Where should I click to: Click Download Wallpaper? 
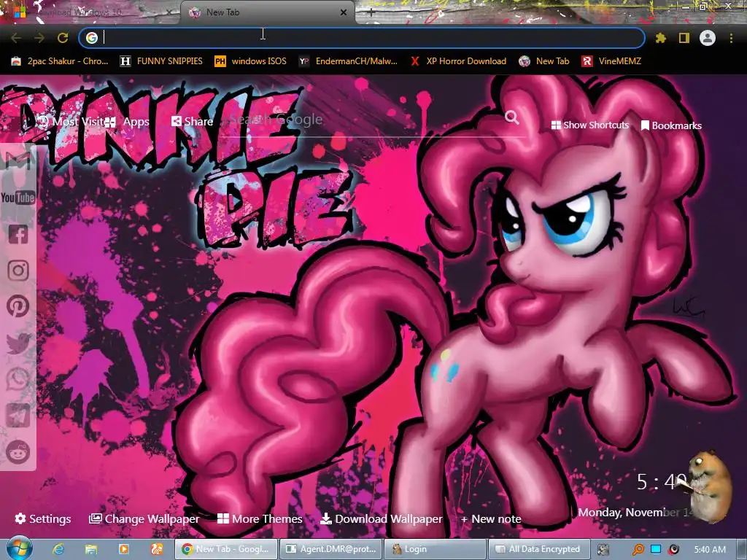[x=381, y=519]
